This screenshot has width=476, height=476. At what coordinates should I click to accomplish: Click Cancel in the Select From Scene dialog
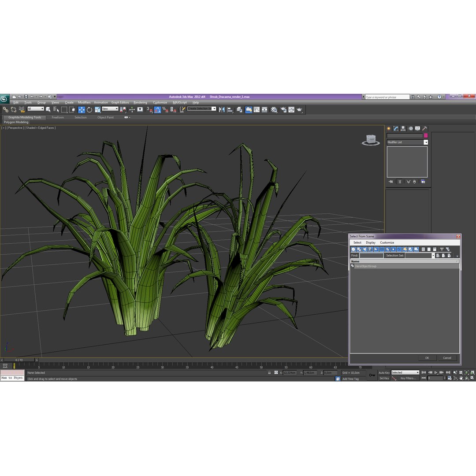pos(447,358)
